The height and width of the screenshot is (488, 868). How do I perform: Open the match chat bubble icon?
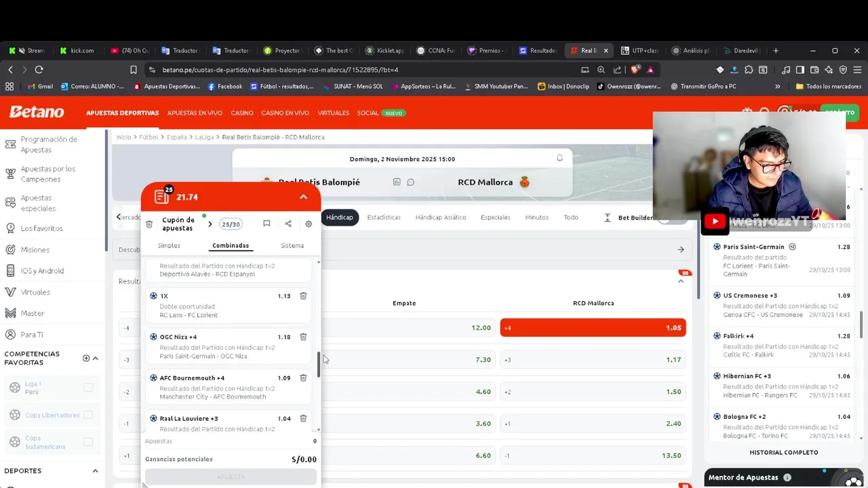[x=410, y=182]
